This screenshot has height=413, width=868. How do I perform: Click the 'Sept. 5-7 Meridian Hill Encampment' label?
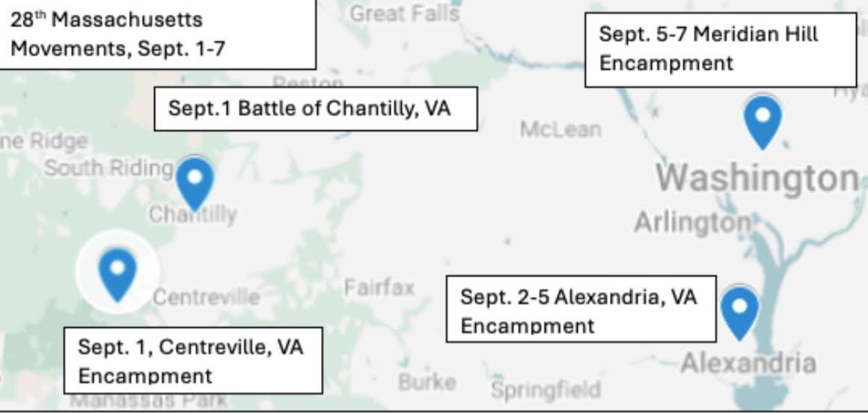[x=720, y=49]
